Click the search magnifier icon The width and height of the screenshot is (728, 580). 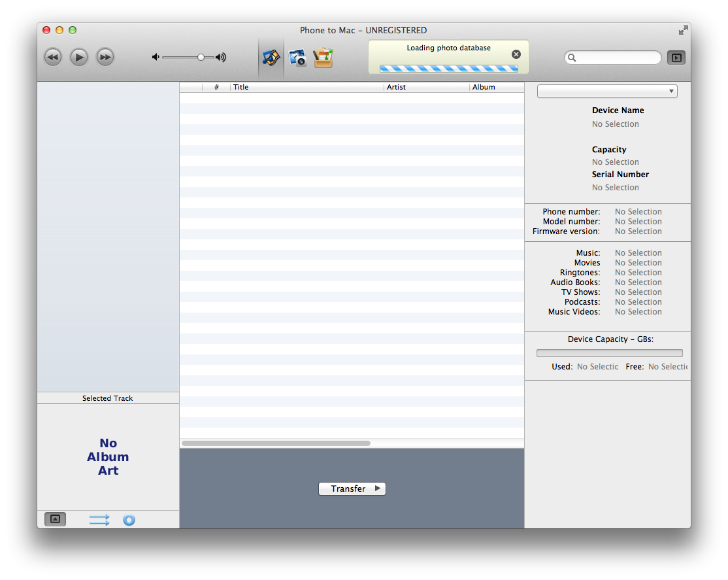pyautogui.click(x=572, y=58)
